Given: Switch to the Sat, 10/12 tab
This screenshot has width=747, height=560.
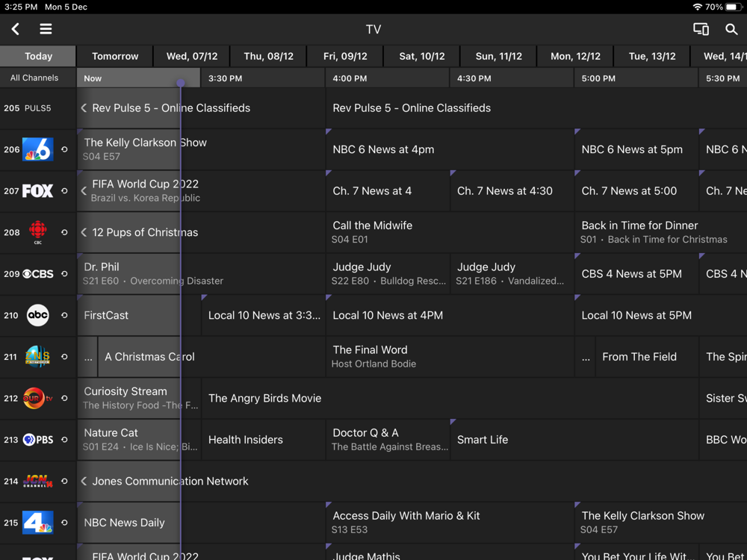Looking at the screenshot, I should tap(421, 56).
